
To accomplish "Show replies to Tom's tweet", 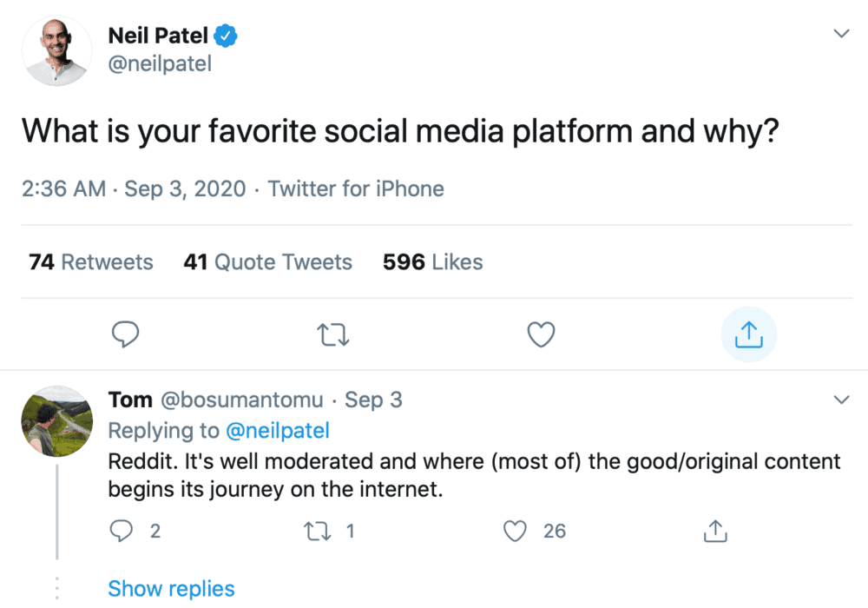I will pos(171,589).
